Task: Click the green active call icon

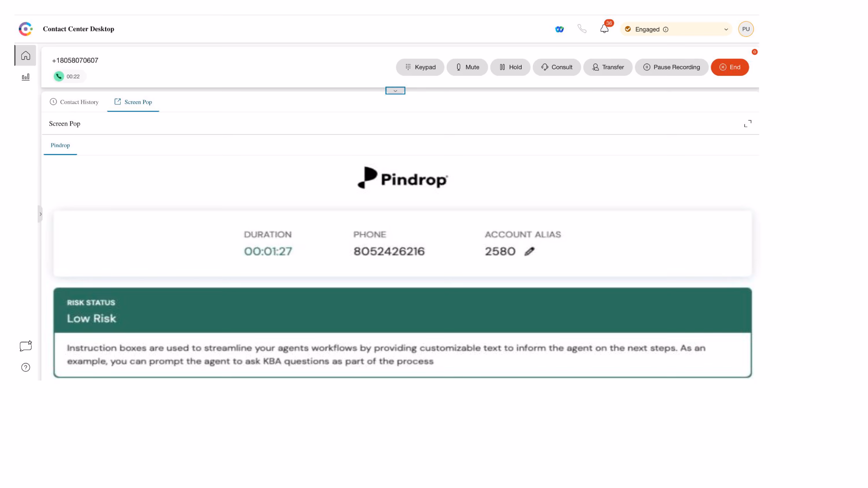Action: pos(59,76)
